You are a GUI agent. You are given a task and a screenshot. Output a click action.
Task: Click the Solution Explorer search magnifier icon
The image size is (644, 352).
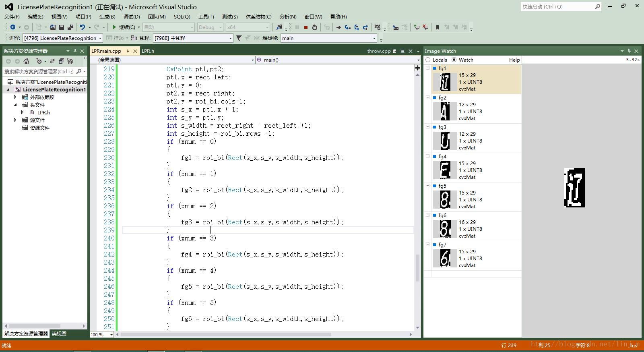click(79, 71)
